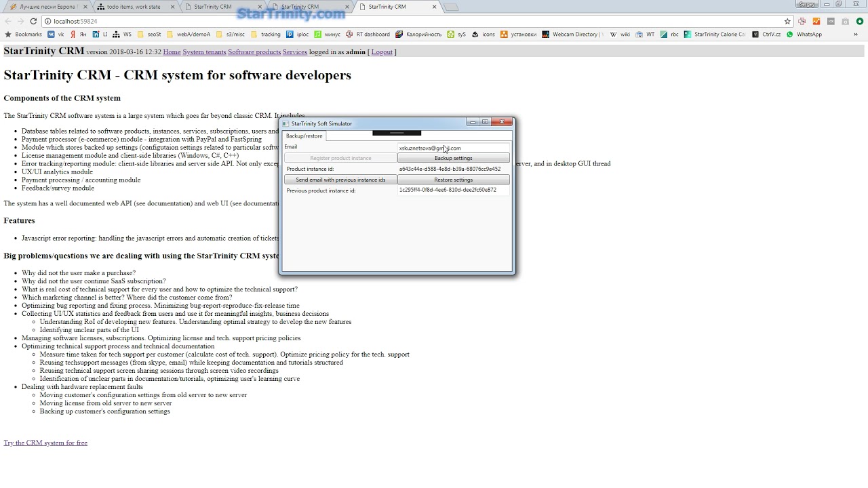Go to Software products page
The height and width of the screenshot is (488, 868).
(254, 52)
